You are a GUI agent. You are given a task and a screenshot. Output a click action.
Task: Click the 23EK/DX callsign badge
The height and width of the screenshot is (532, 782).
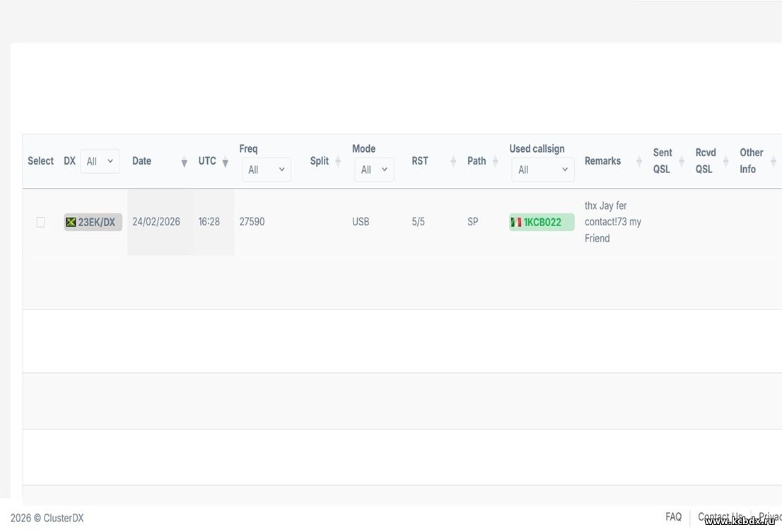[93, 222]
